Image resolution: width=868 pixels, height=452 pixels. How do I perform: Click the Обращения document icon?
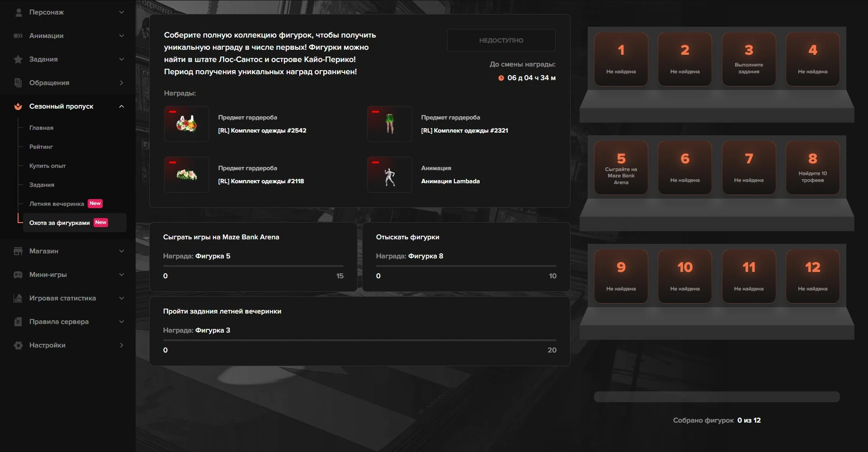coord(18,83)
